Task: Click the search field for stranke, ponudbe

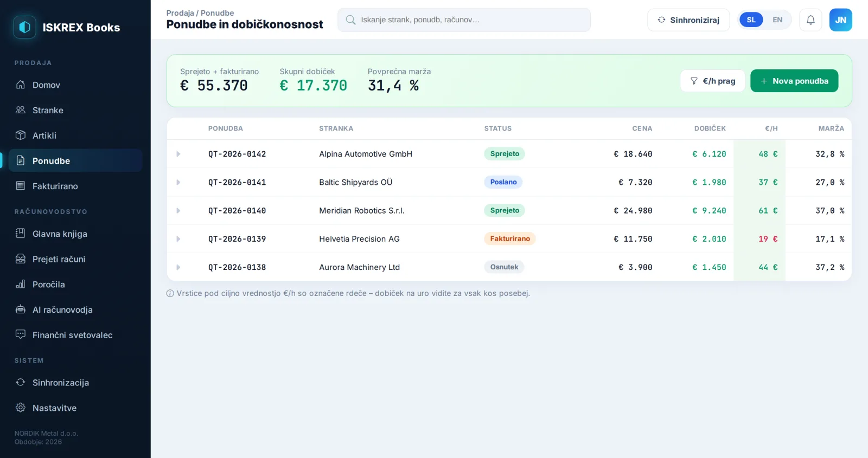Action: click(x=464, y=20)
